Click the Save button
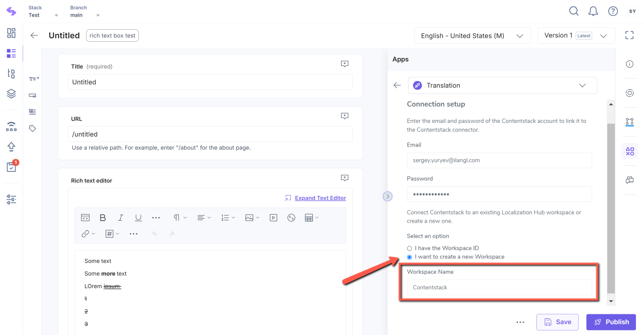The height and width of the screenshot is (335, 644). point(558,322)
